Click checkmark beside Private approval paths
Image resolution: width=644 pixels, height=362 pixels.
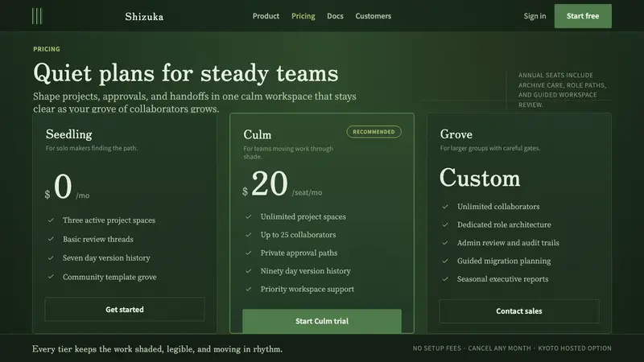click(249, 253)
